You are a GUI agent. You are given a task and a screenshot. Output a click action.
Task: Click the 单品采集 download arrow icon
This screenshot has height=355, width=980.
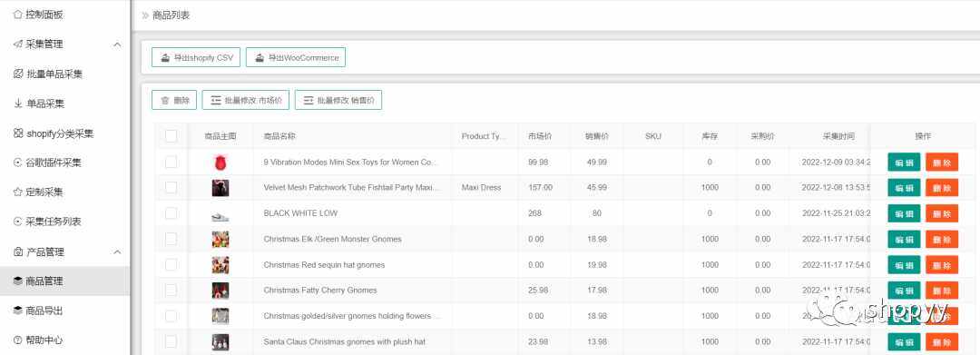point(18,104)
